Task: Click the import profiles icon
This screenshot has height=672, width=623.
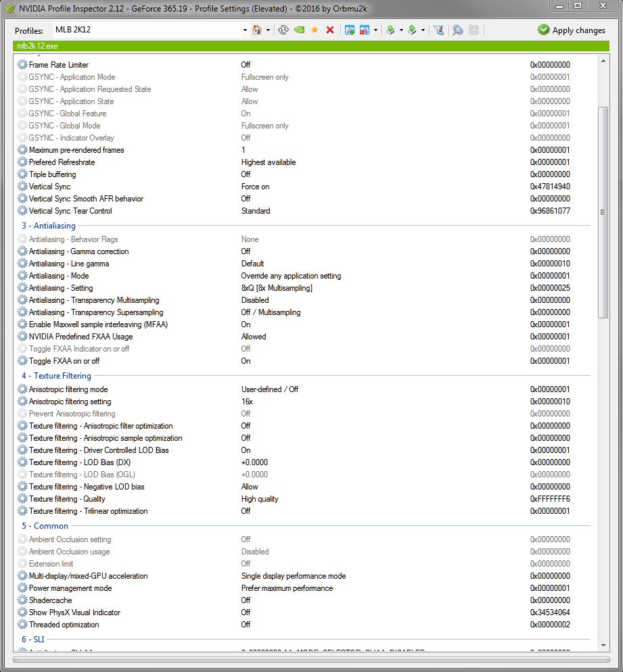Action: 411,30
